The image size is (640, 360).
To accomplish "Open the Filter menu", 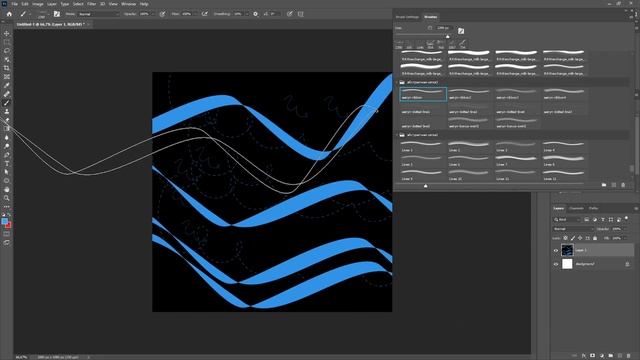I will pos(91,4).
